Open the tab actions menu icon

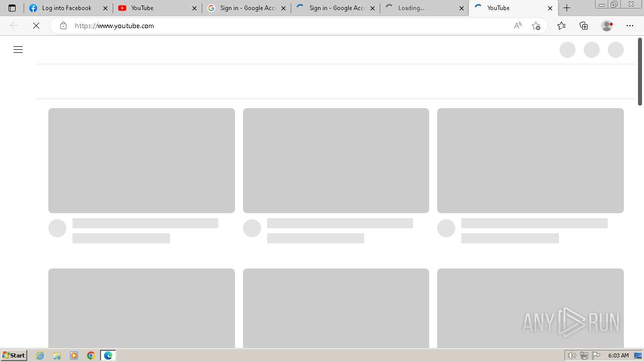12,8
